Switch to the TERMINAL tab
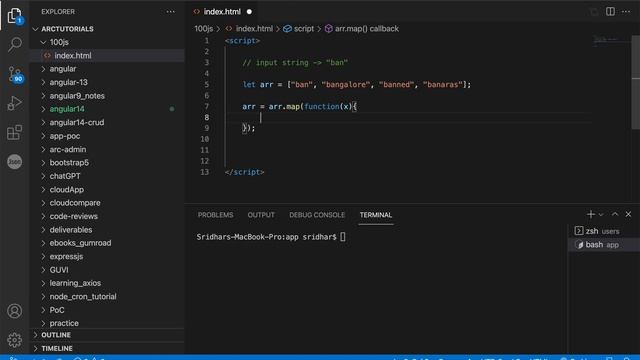 (376, 215)
